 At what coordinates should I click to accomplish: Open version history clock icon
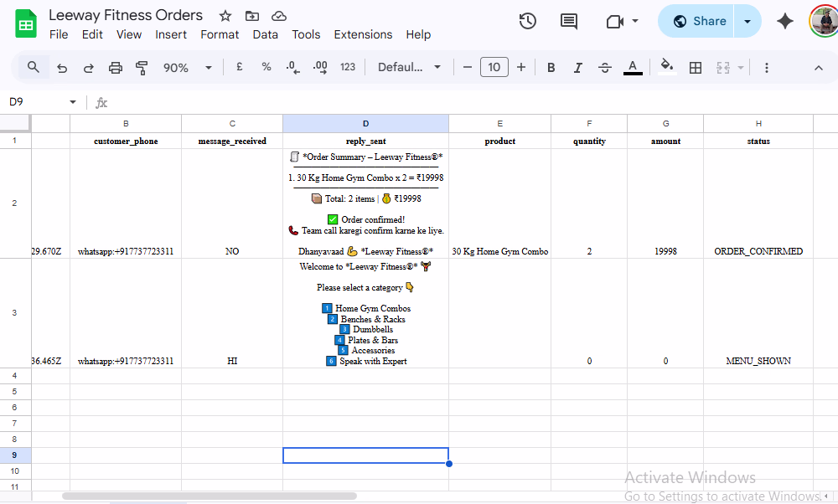coord(527,22)
